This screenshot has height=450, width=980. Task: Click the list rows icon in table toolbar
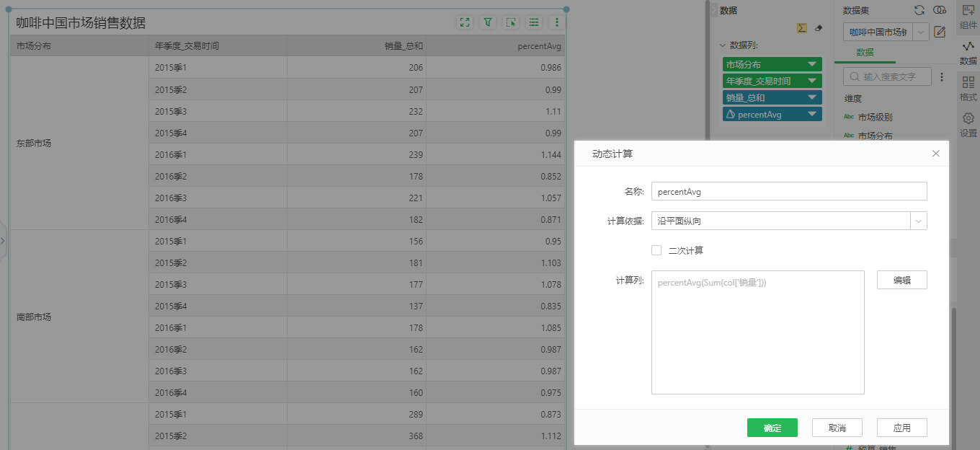click(534, 22)
